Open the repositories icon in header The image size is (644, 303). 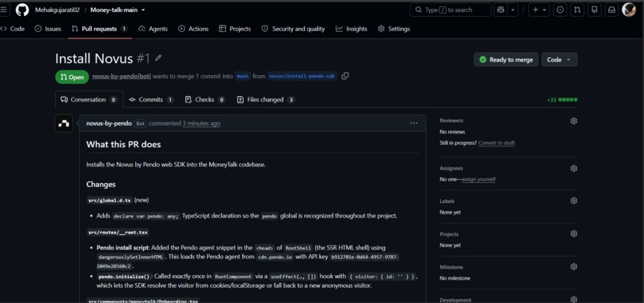[594, 10]
